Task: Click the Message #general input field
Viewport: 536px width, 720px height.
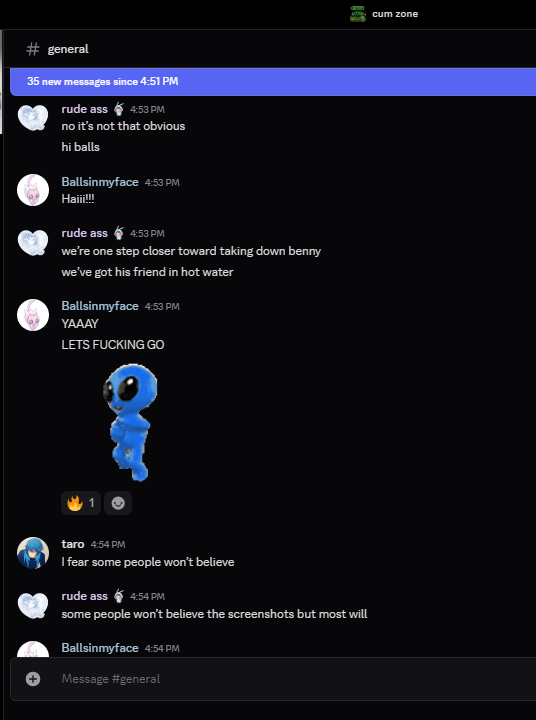Action: click(294, 679)
